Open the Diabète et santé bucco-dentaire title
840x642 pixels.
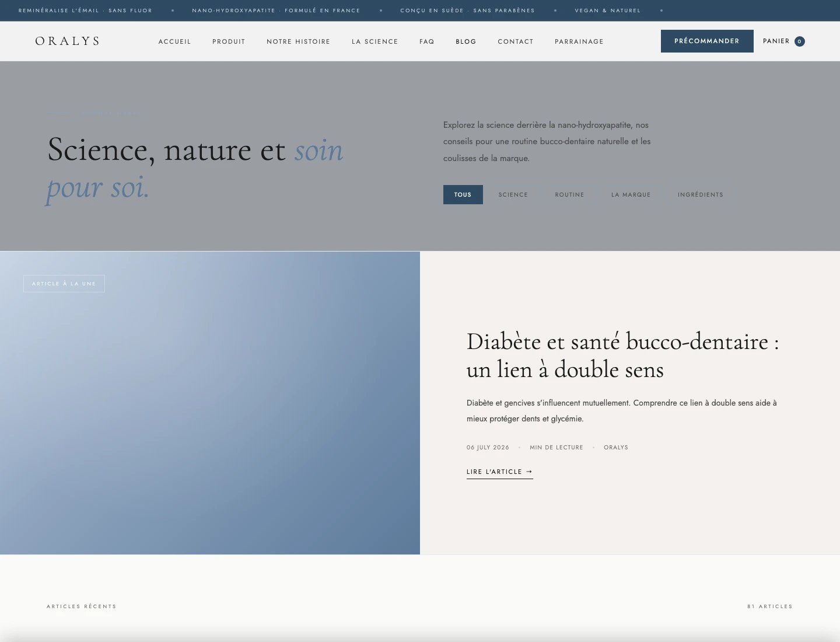pyautogui.click(x=623, y=355)
